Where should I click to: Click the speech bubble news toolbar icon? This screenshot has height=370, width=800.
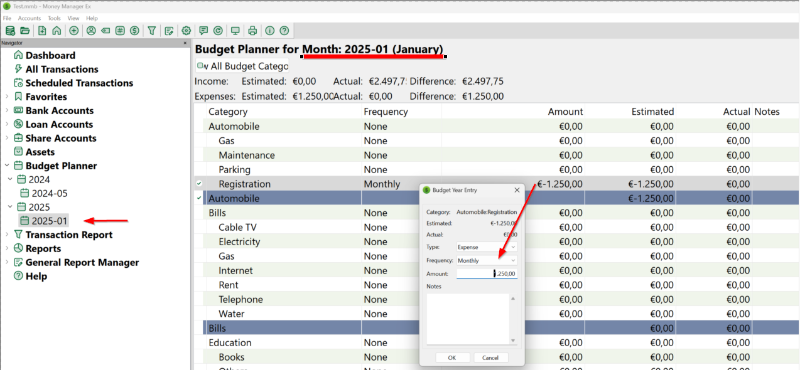pos(204,31)
